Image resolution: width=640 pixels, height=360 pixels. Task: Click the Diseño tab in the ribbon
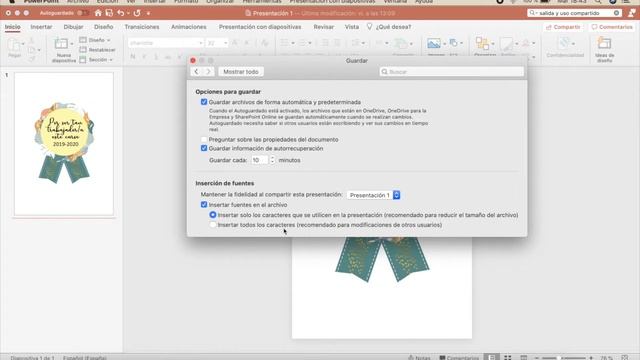point(103,27)
